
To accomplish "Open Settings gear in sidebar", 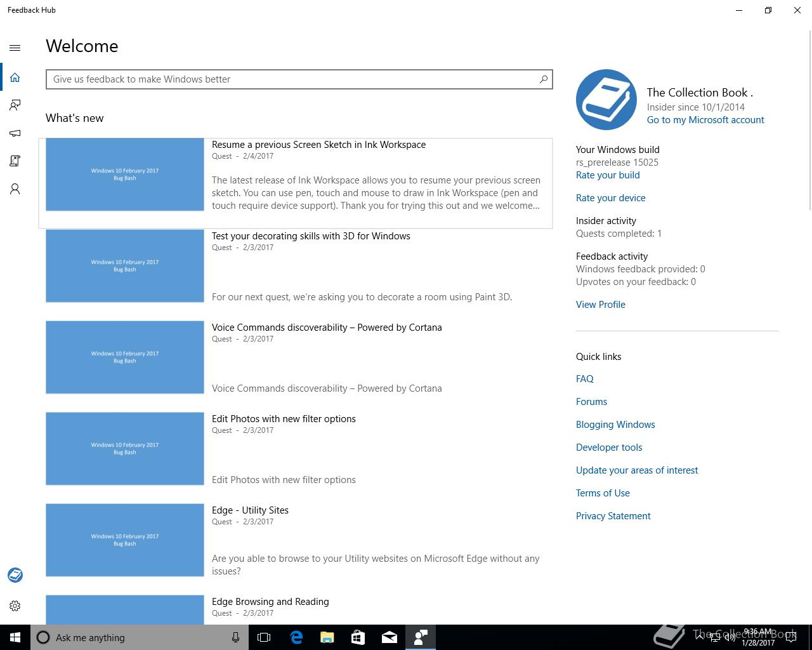I will (15, 606).
